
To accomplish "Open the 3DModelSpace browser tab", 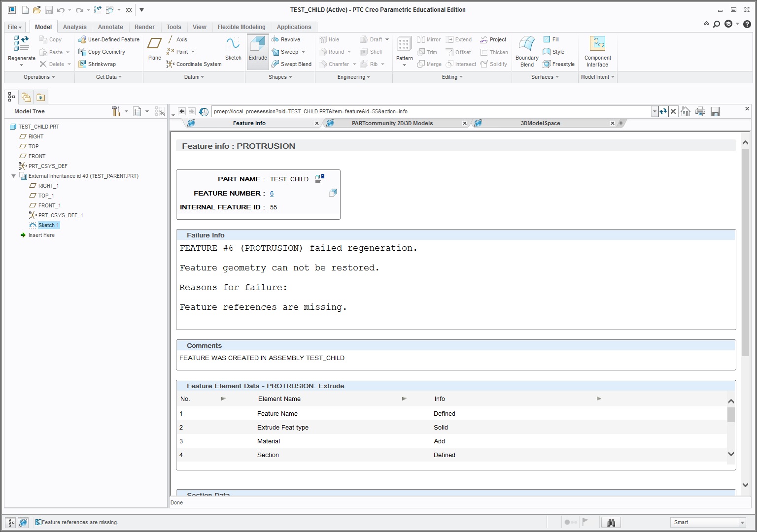I will coord(541,123).
